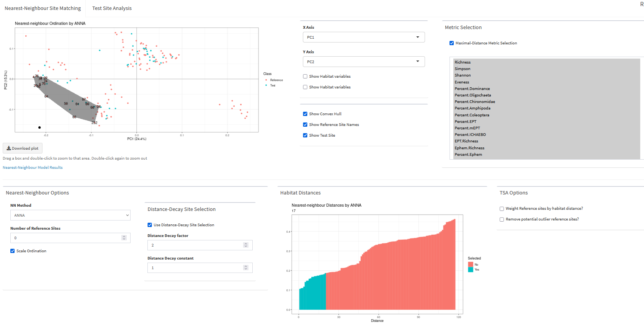Click the download icon on Download plot
This screenshot has height=325, width=644.
point(8,149)
